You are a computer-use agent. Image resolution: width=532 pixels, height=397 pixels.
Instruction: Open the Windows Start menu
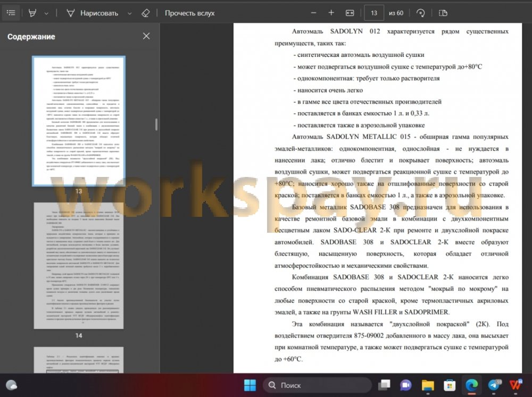pos(250,385)
